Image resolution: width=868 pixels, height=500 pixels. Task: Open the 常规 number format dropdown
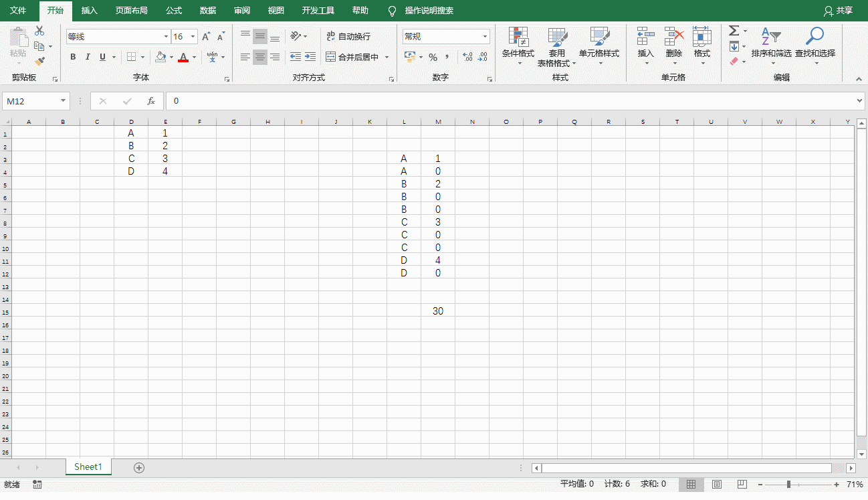tap(485, 37)
